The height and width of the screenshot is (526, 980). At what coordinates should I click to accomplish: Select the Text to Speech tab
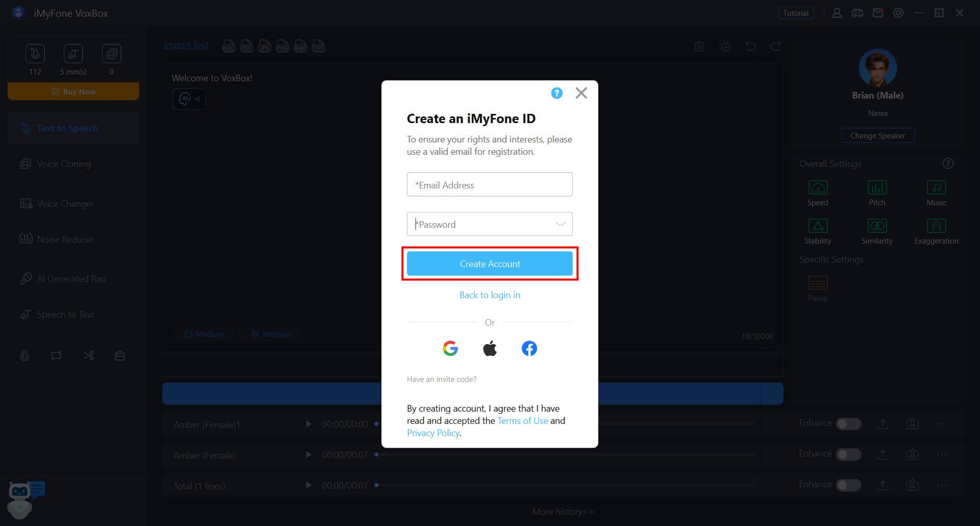(73, 128)
